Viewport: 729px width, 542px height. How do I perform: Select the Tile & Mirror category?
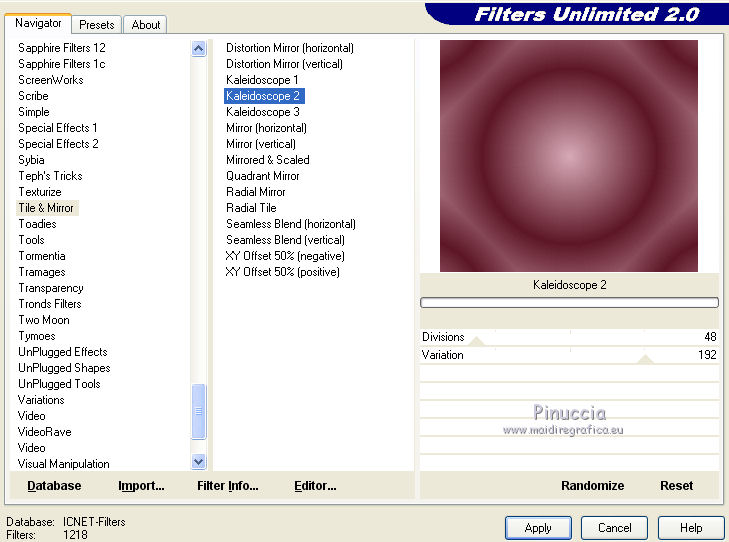pyautogui.click(x=47, y=208)
